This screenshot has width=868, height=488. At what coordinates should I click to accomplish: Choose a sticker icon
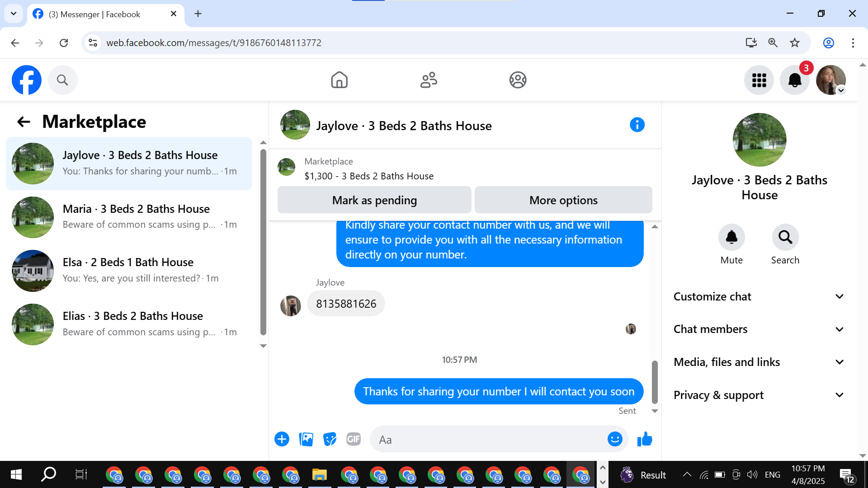(x=330, y=439)
